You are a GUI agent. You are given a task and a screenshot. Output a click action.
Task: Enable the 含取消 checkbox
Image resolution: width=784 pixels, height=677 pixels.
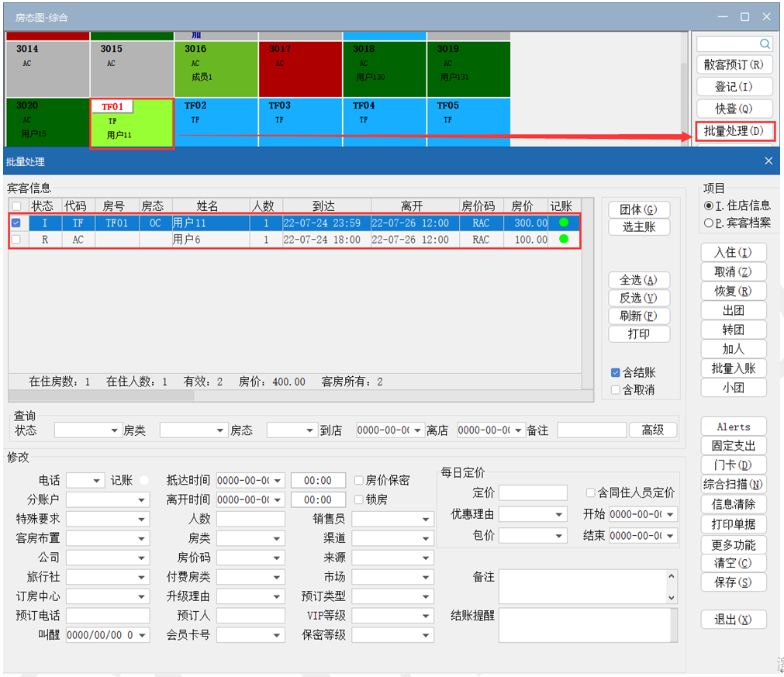[616, 390]
